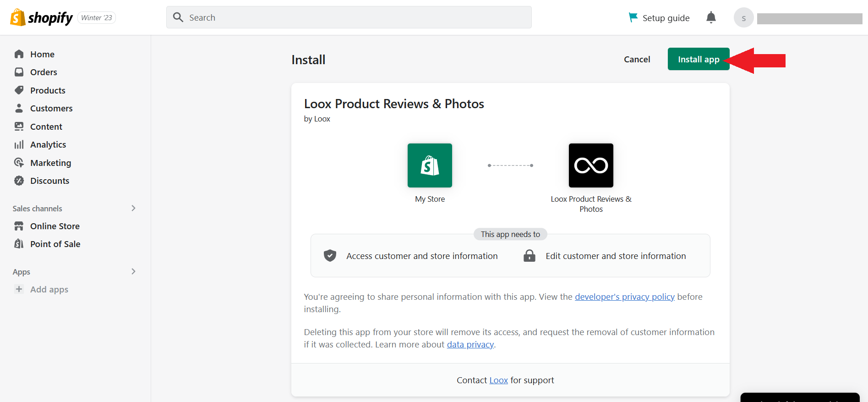This screenshot has width=868, height=402.
Task: Open Orders page
Action: click(x=44, y=72)
